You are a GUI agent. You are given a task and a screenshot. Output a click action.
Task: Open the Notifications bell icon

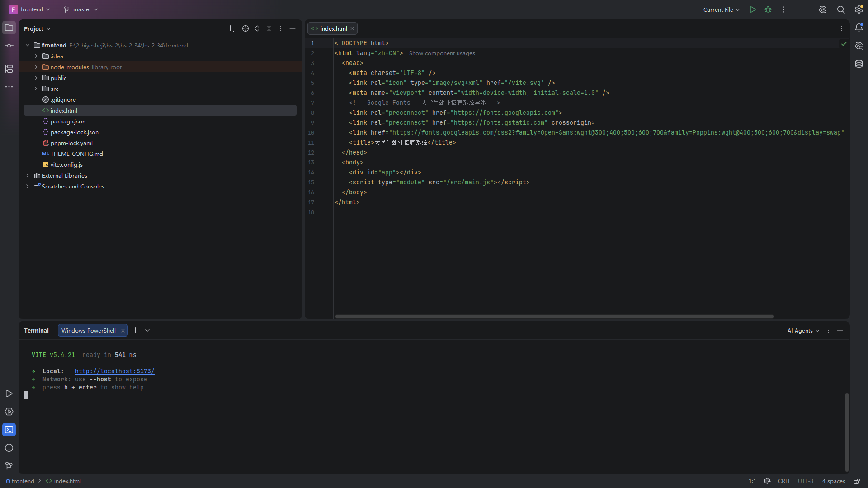(859, 28)
